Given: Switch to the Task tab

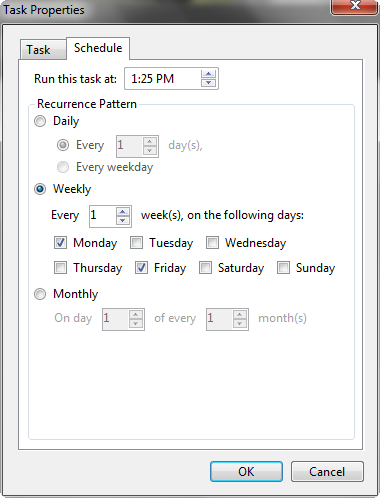Looking at the screenshot, I should coord(43,50).
